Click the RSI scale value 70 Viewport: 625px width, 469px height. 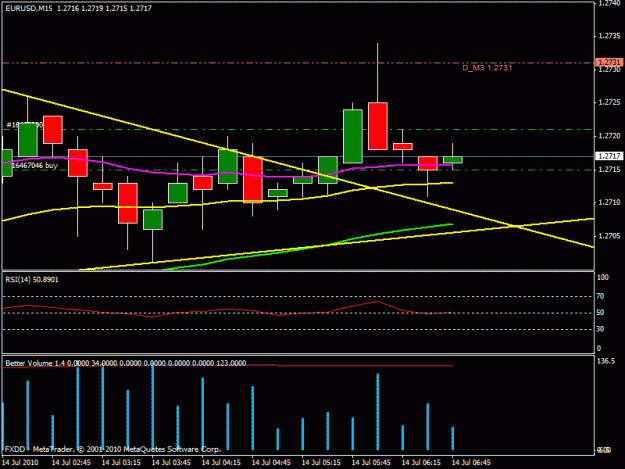click(600, 296)
